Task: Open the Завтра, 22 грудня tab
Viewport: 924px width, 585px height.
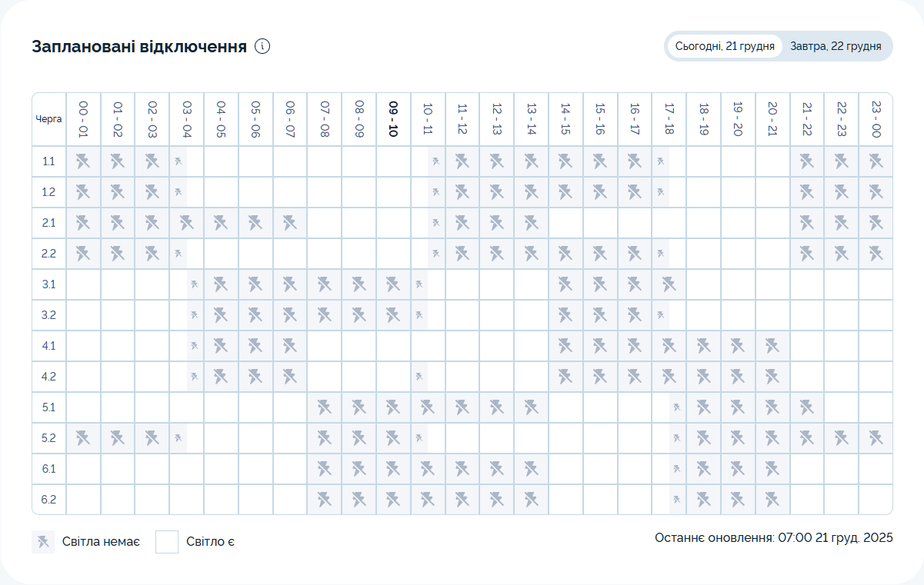Action: click(835, 46)
